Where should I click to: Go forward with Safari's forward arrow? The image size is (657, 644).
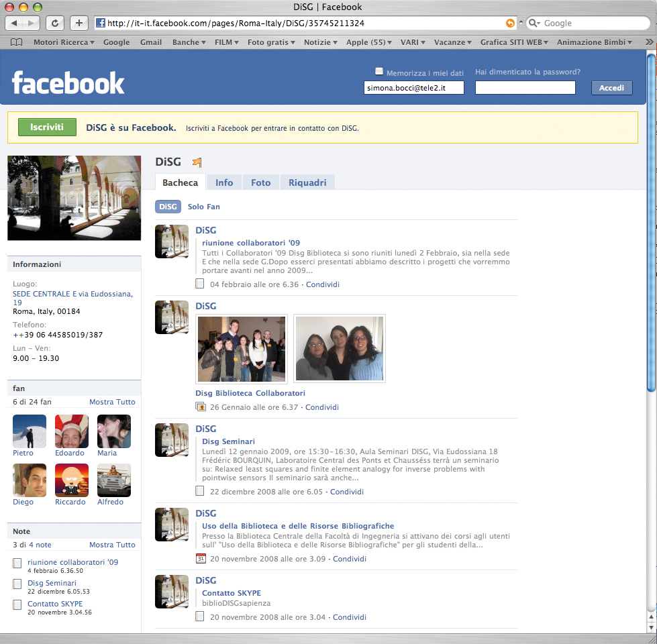31,23
